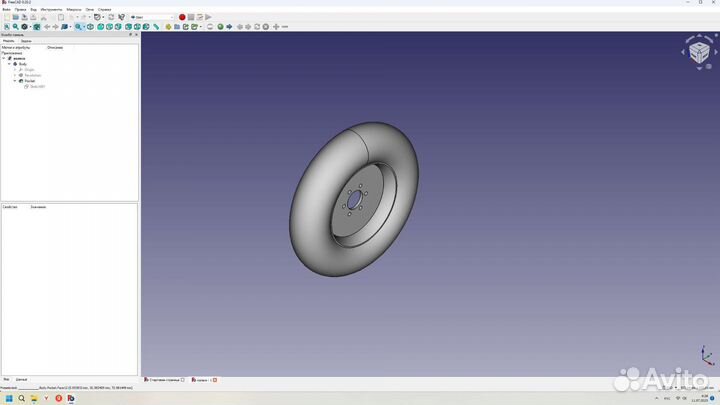This screenshot has height=405, width=720.
Task: Click the taskbar search magnifier icon
Action: (x=20, y=398)
